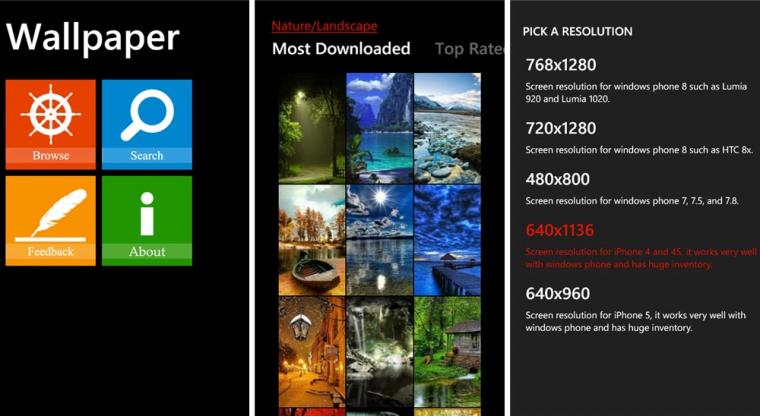The image size is (760, 416).
Task: Select the 720x1280 resolution
Action: point(561,128)
